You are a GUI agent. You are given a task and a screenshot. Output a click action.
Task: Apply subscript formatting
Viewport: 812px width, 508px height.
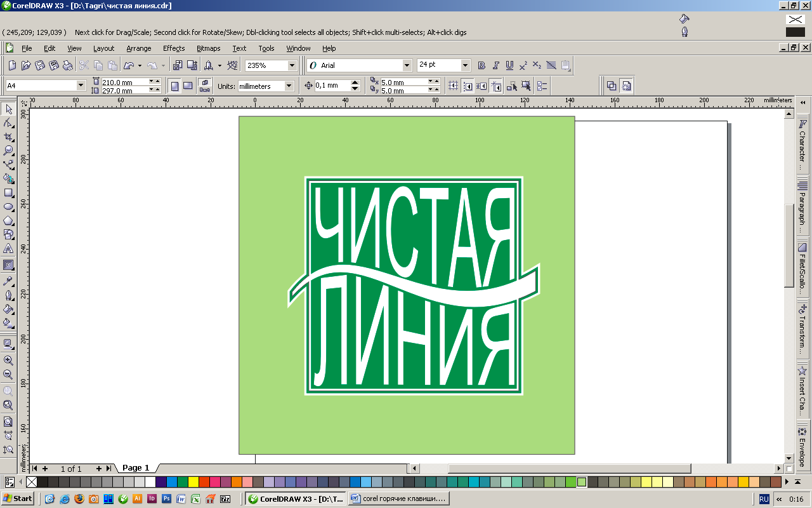click(x=537, y=65)
